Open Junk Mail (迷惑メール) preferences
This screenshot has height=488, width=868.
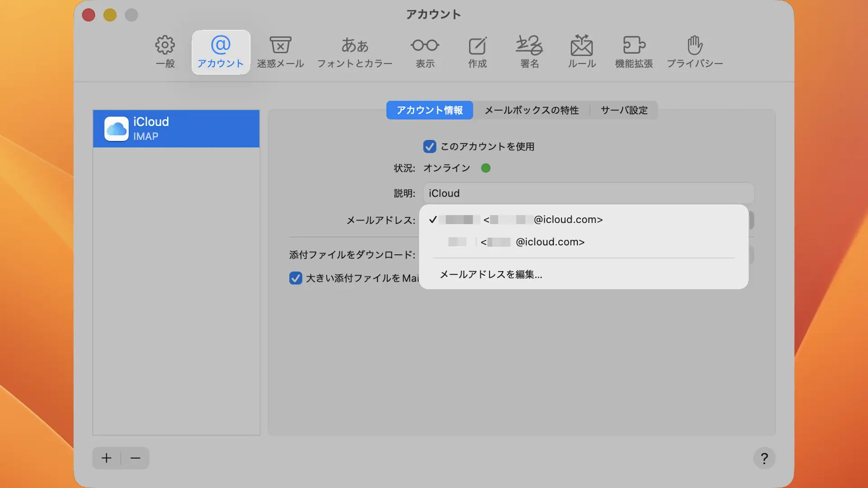click(280, 52)
